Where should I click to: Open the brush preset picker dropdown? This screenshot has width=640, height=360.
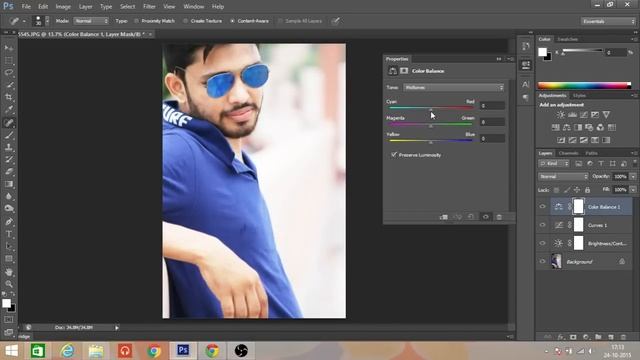tap(47, 21)
